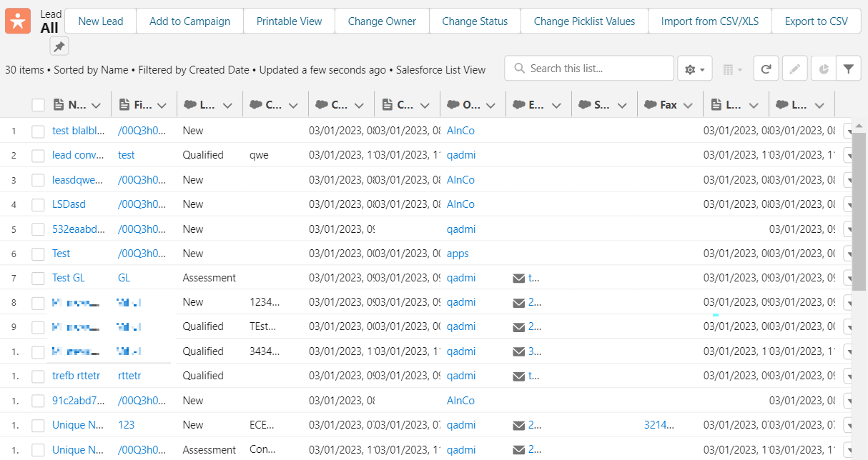
Task: Click the email icon on the Test GL row
Action: point(518,277)
